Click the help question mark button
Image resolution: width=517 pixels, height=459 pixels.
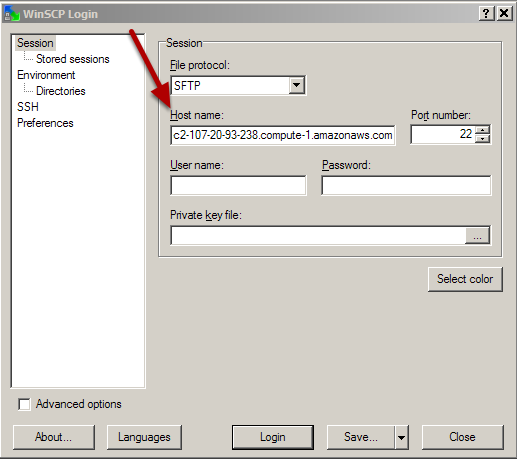[x=486, y=13]
